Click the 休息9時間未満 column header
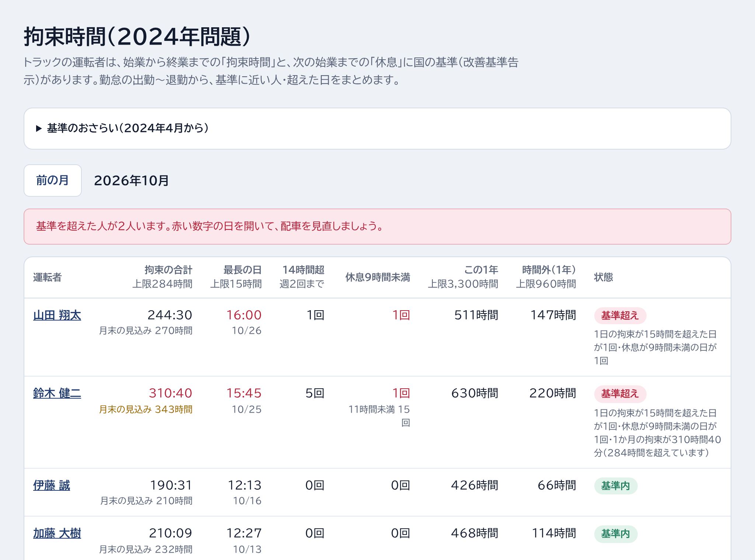The image size is (755, 560). tap(377, 277)
